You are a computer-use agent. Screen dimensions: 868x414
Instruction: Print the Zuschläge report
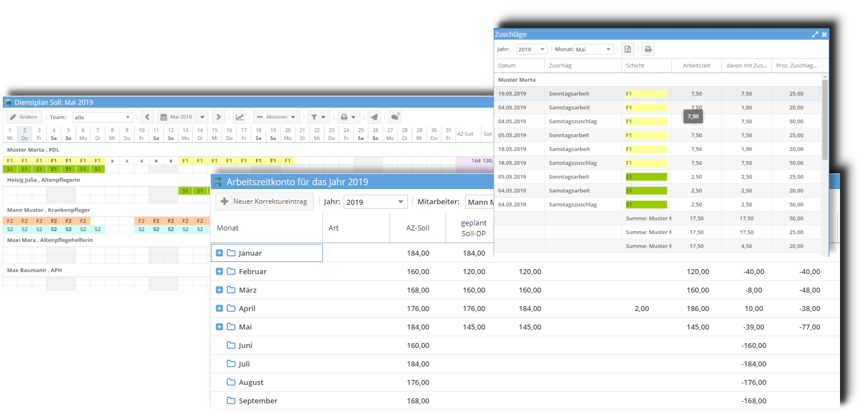pos(648,49)
